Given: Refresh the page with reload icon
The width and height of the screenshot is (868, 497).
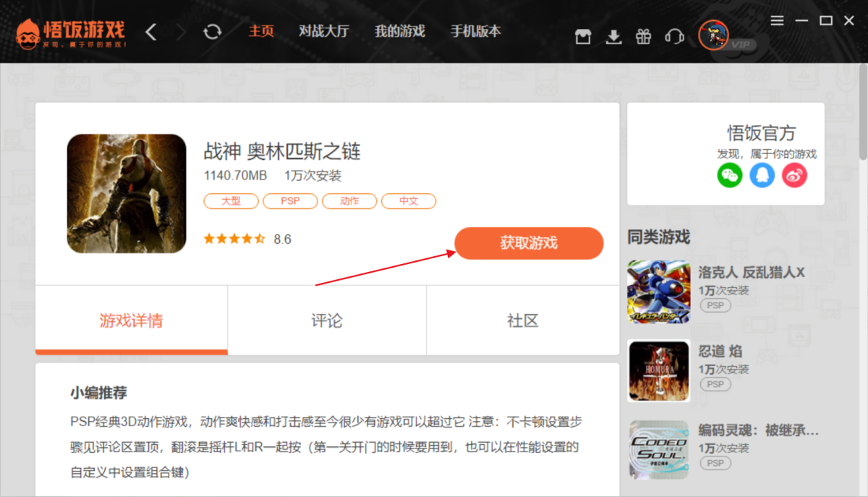Looking at the screenshot, I should (x=212, y=32).
